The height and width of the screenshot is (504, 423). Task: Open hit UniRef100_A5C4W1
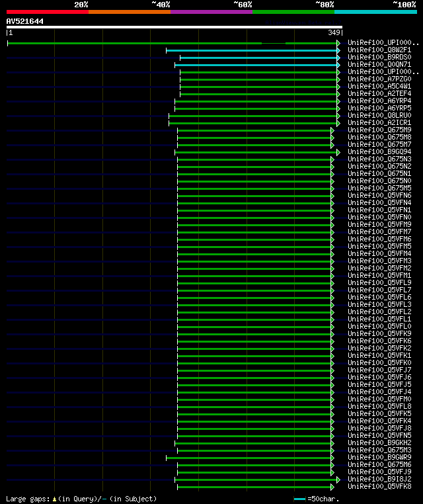pos(379,86)
